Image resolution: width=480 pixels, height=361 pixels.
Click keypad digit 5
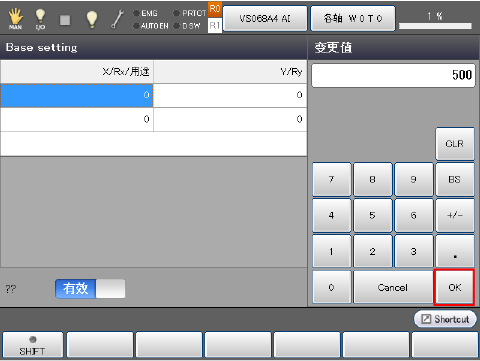click(x=373, y=215)
